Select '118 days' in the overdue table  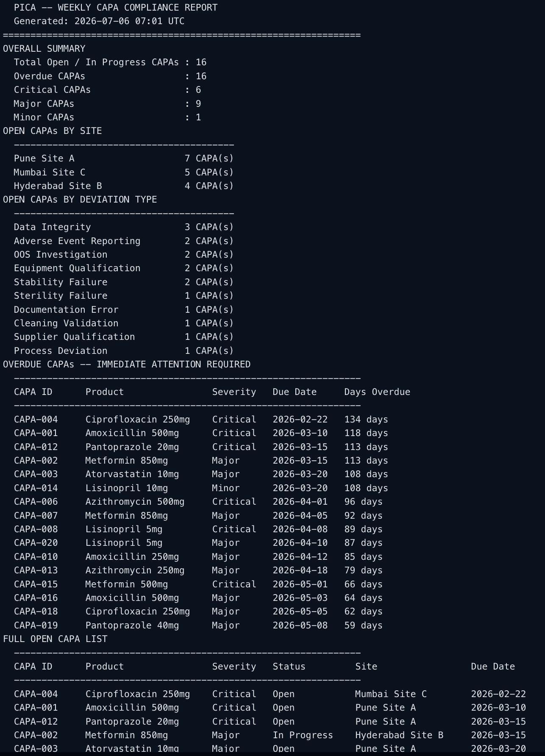point(366,433)
